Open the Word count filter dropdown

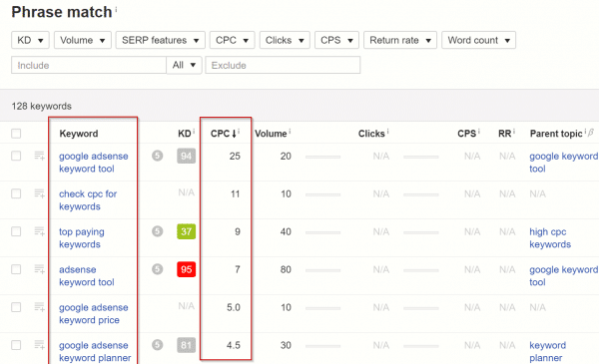point(478,40)
